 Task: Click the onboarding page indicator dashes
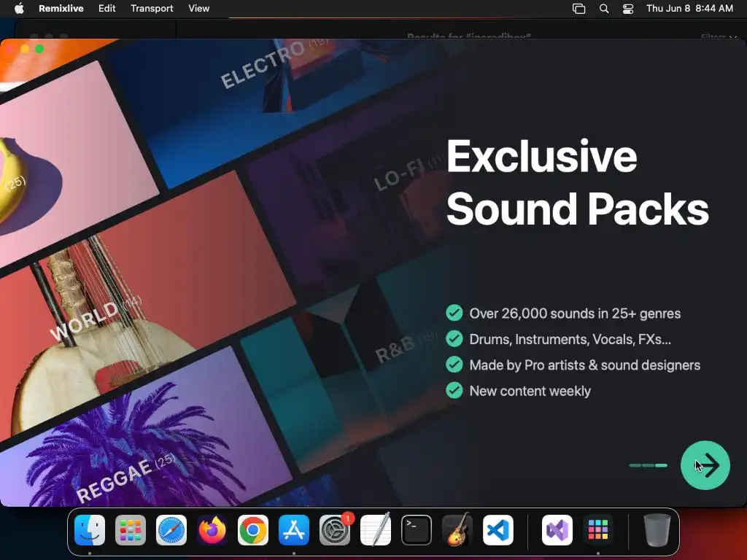[649, 465]
